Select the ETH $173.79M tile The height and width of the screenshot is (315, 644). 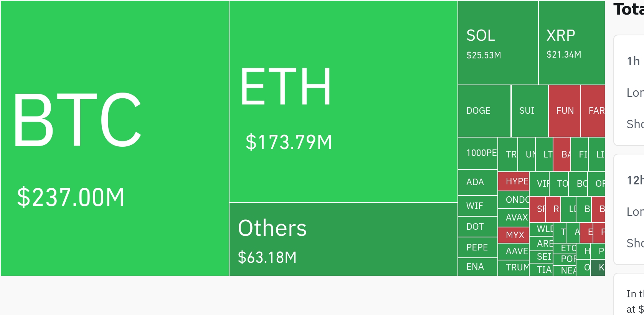[343, 101]
